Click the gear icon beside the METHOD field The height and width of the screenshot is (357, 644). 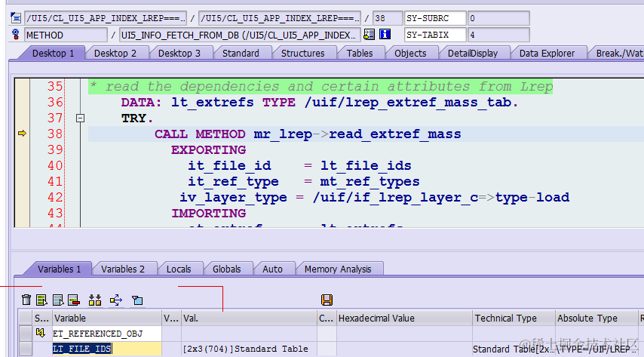[16, 35]
